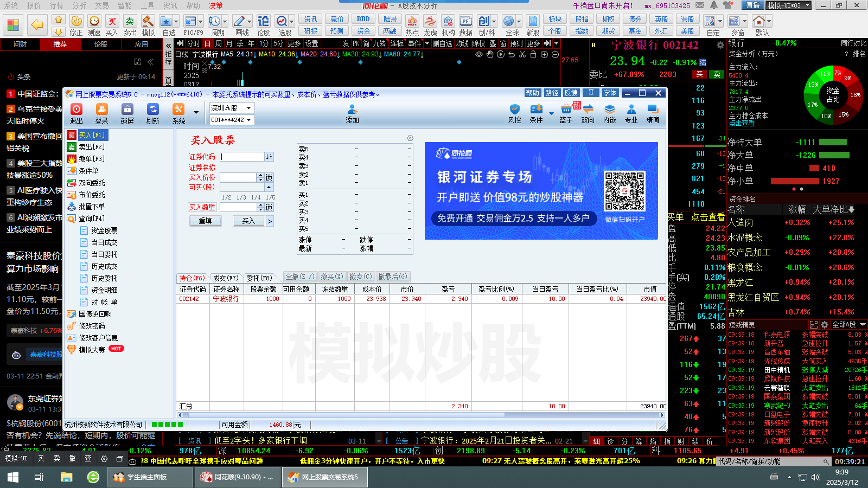Click the 测速 speed test icon
The height and width of the screenshot is (488, 868).
tap(94, 25)
